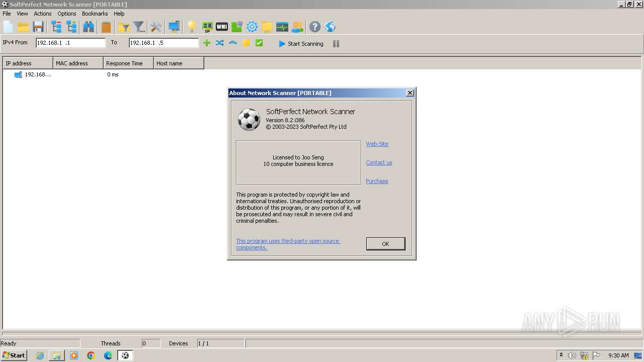Viewport: 644px width, 362px height.
Task: Open the Web-Site link
Action: [x=377, y=144]
